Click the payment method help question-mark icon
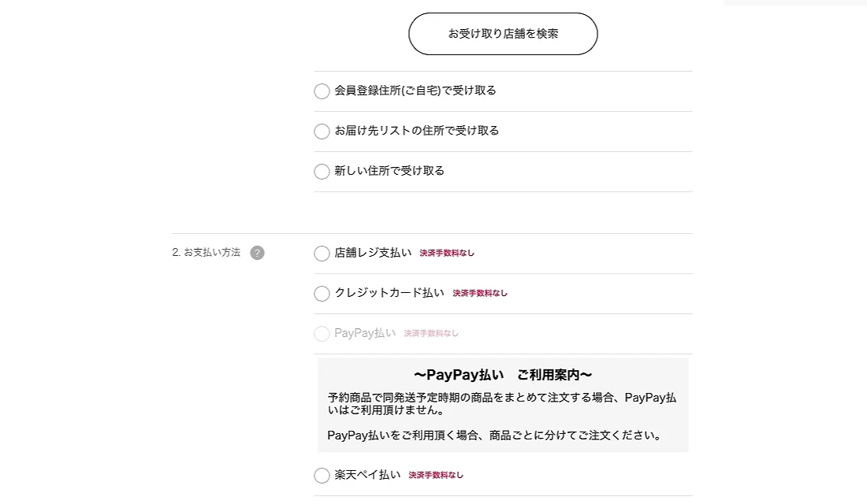 (257, 253)
